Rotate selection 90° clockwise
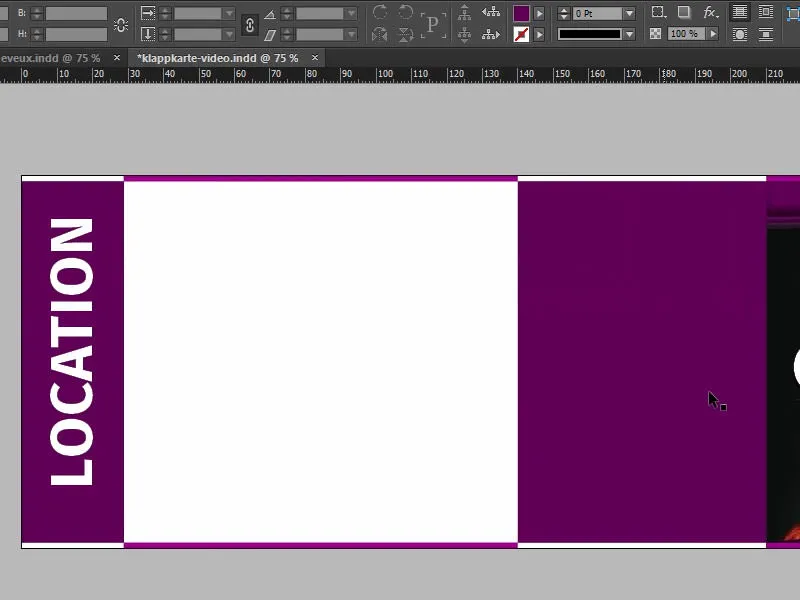Viewport: 800px width, 600px height. [380, 12]
